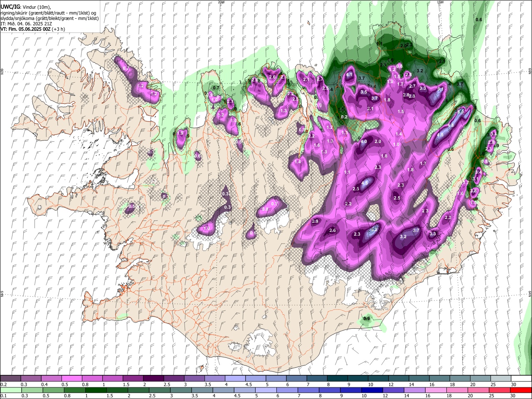
Task: Click the '20W' longitude label at top
Action: (221, 2)
